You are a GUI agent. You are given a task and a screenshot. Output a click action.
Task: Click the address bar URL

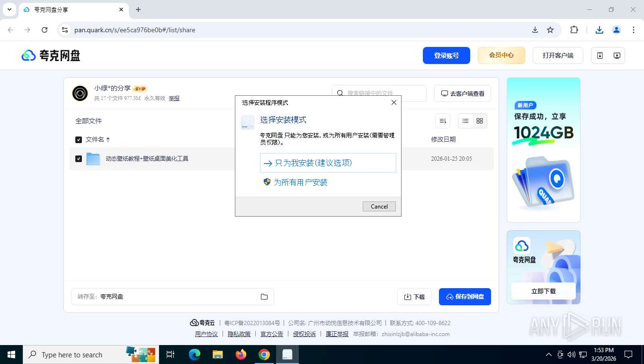tap(135, 30)
